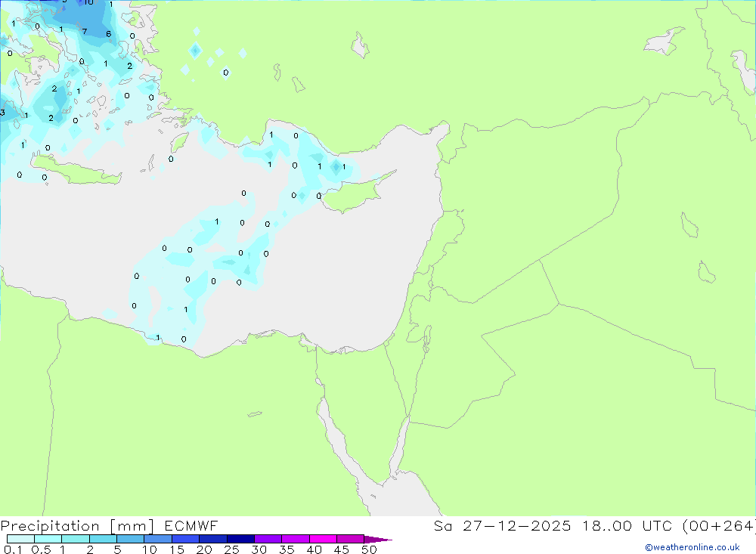The width and height of the screenshot is (756, 554).
Task: Click the 20–25 mm dark blue swatch
Action: click(212, 539)
